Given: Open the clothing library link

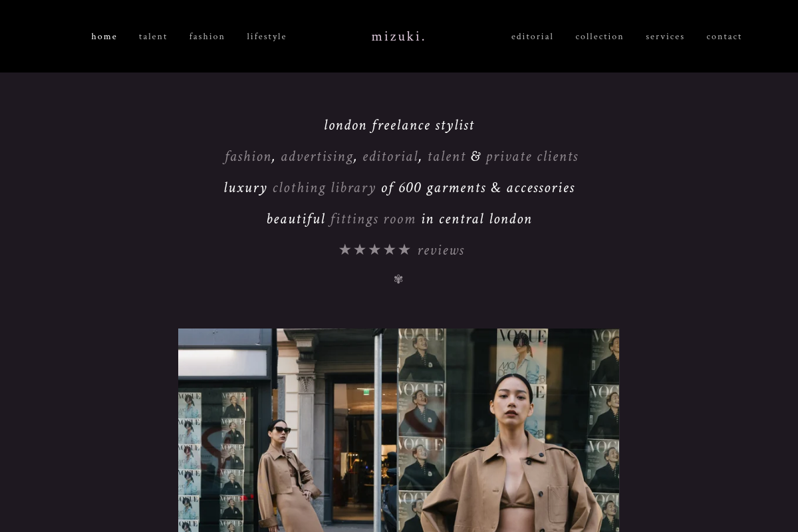Looking at the screenshot, I should (325, 188).
